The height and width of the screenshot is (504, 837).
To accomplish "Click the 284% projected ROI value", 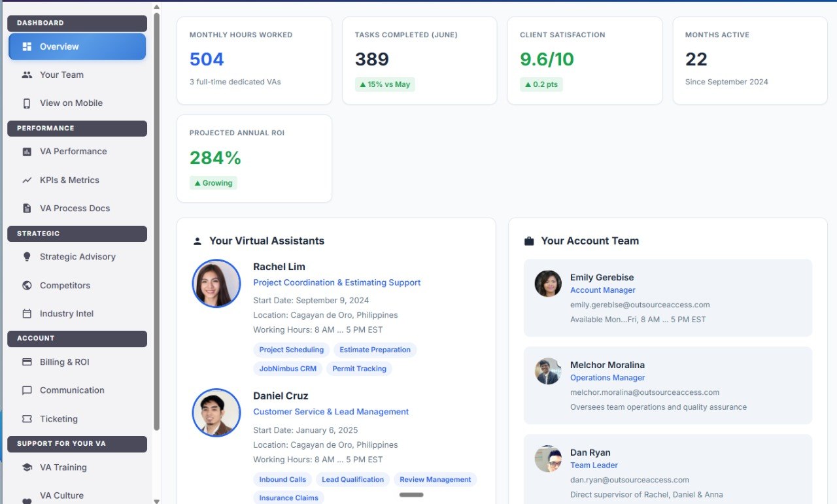I will [x=215, y=158].
